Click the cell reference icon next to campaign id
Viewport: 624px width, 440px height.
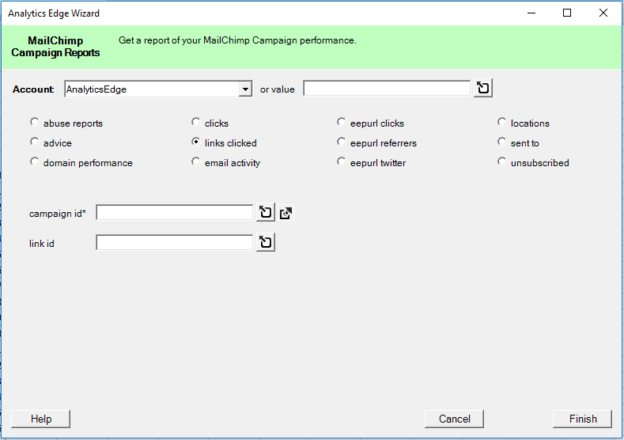click(x=265, y=213)
